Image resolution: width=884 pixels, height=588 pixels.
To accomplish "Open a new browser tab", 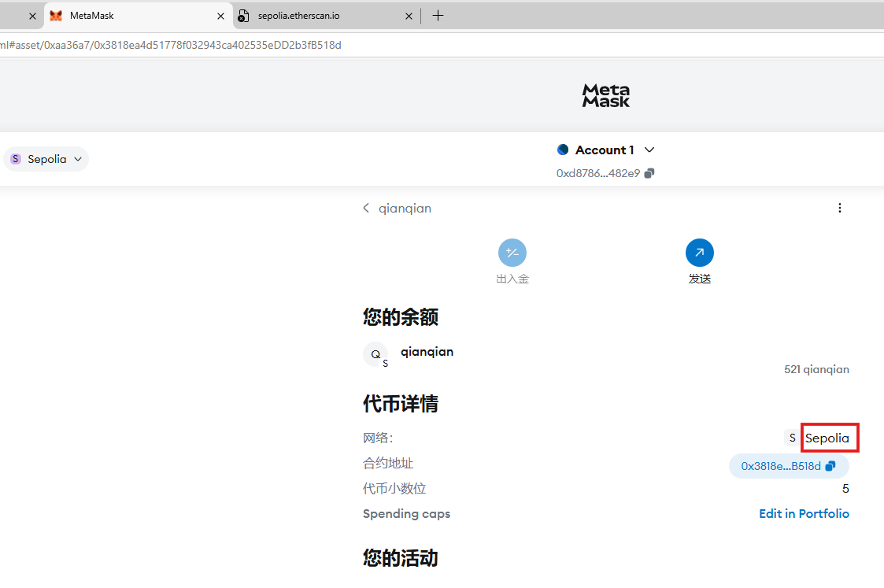I will (x=438, y=16).
